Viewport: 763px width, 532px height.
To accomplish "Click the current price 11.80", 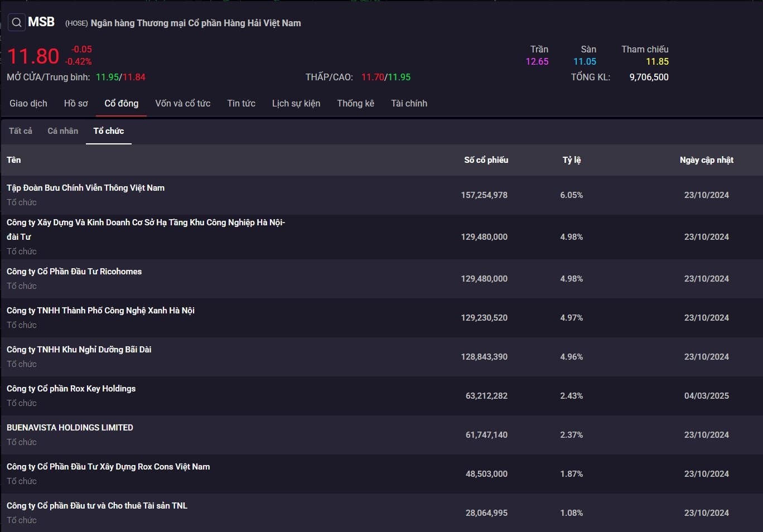I will [33, 56].
